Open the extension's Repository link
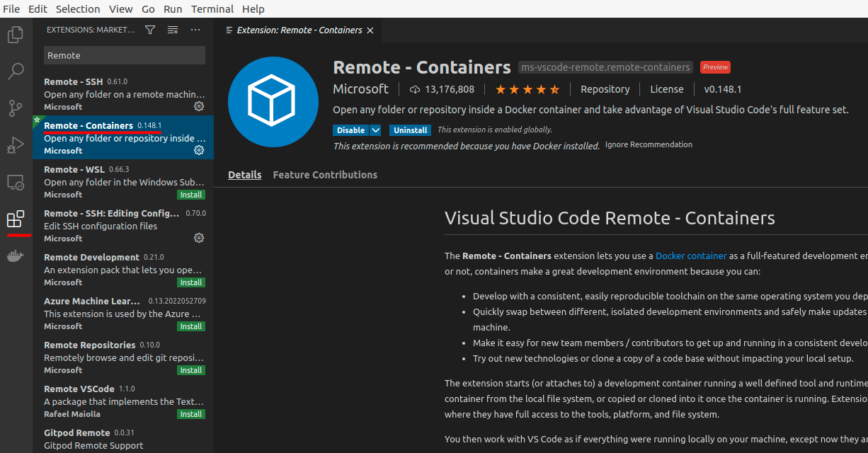868x453 pixels. (x=605, y=89)
